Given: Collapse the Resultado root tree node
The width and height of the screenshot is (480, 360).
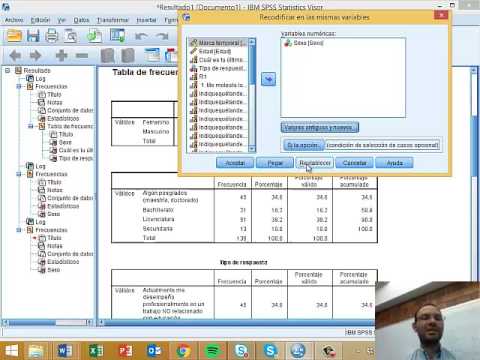Looking at the screenshot, I should 7,70.
